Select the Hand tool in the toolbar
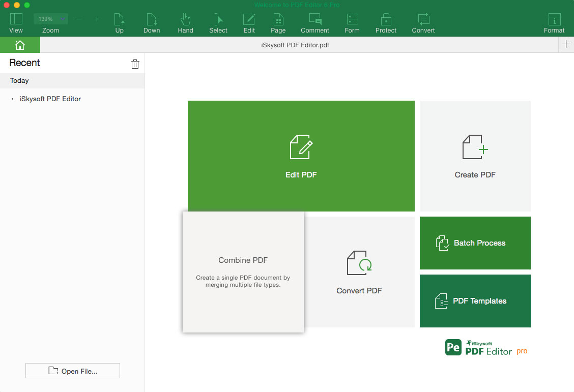Viewport: 574px width, 392px height. coord(185,23)
